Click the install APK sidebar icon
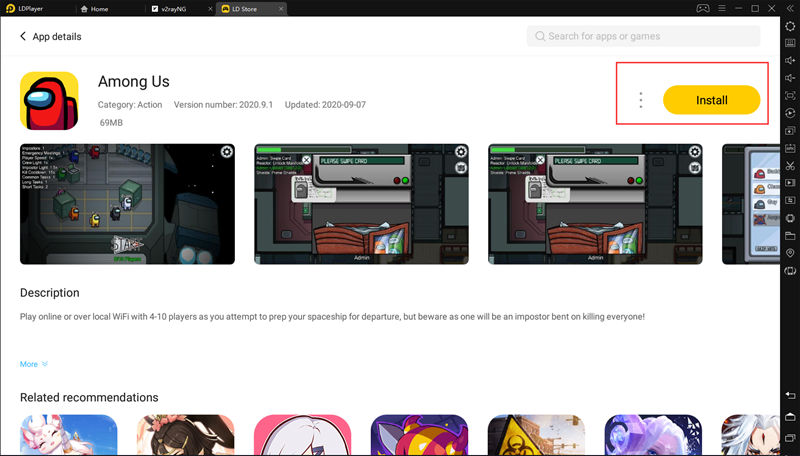The image size is (800, 456). [x=790, y=148]
